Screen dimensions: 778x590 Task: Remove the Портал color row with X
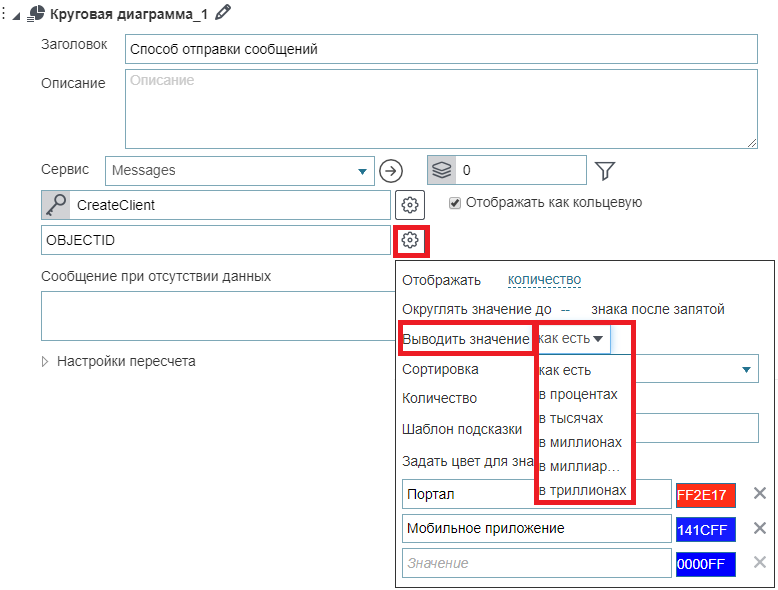[759, 493]
